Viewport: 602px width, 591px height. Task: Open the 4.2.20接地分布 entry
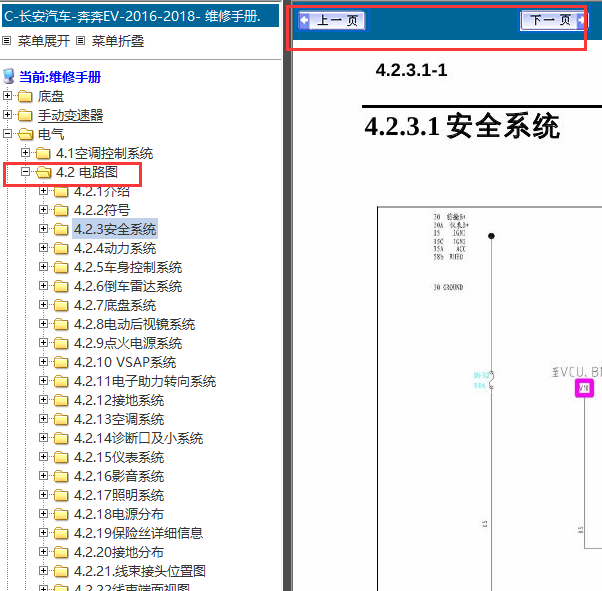coord(119,552)
